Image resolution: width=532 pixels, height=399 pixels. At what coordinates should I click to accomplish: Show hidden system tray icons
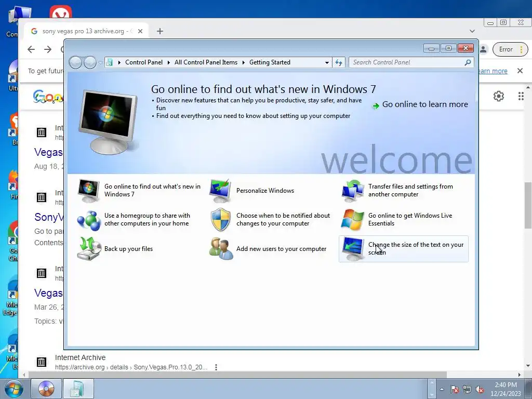(442, 390)
